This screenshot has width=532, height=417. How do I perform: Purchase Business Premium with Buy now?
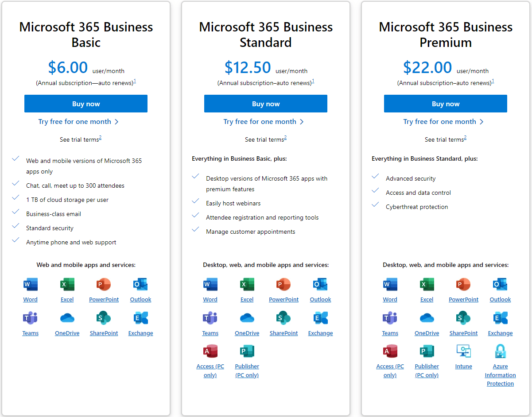pyautogui.click(x=445, y=104)
